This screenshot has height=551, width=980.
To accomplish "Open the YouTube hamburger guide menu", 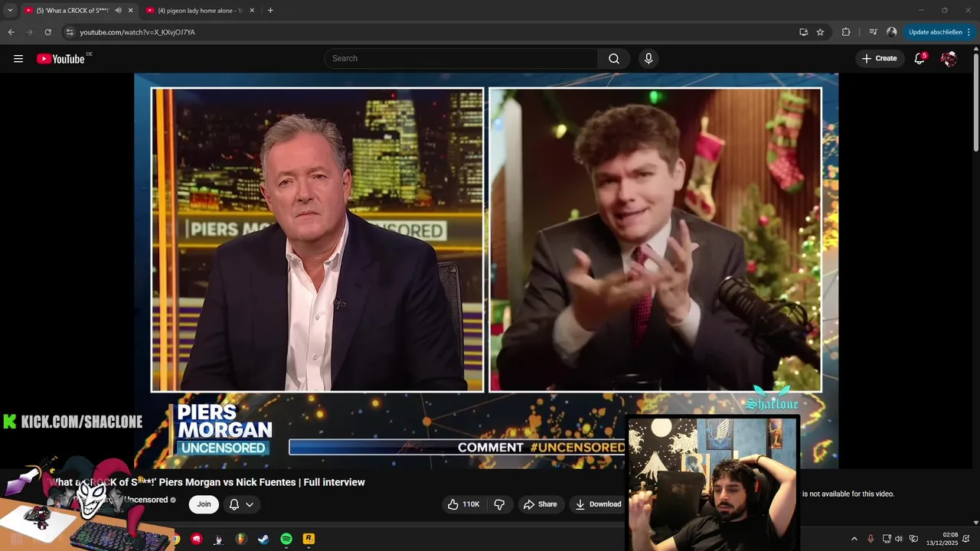I will (x=18, y=59).
